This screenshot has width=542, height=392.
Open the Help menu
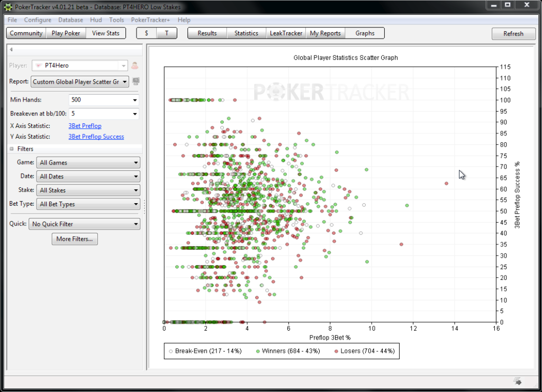click(184, 20)
